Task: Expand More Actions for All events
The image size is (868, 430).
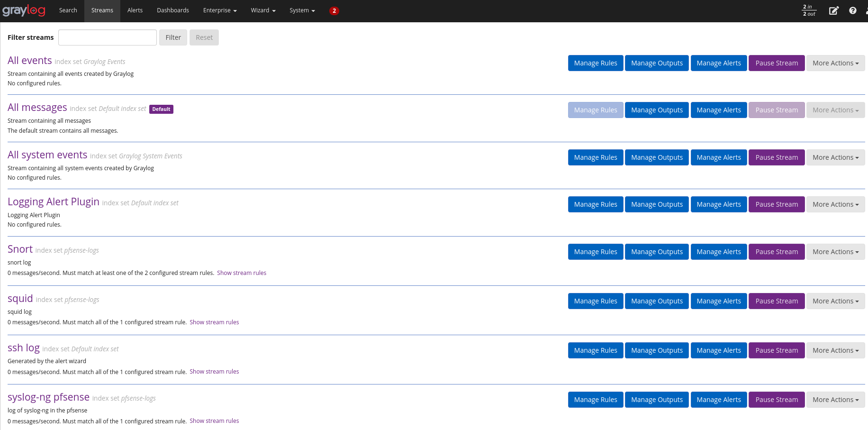Action: [x=835, y=63]
